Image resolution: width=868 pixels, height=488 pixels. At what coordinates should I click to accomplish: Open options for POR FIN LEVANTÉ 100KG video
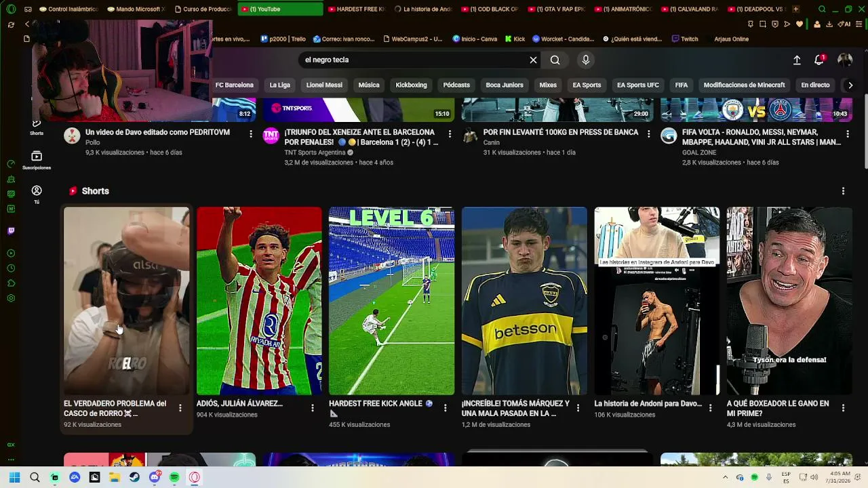point(648,134)
